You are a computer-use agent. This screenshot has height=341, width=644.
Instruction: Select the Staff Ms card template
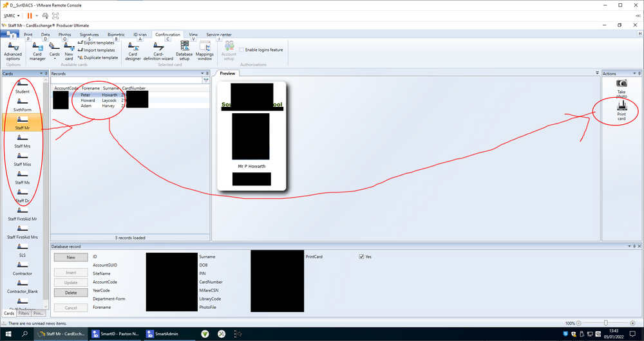pos(22,178)
